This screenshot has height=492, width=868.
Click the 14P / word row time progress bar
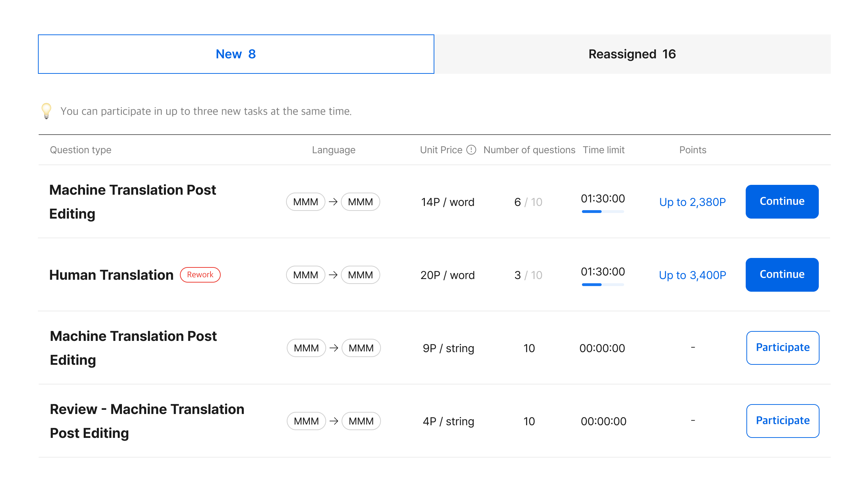(x=603, y=212)
